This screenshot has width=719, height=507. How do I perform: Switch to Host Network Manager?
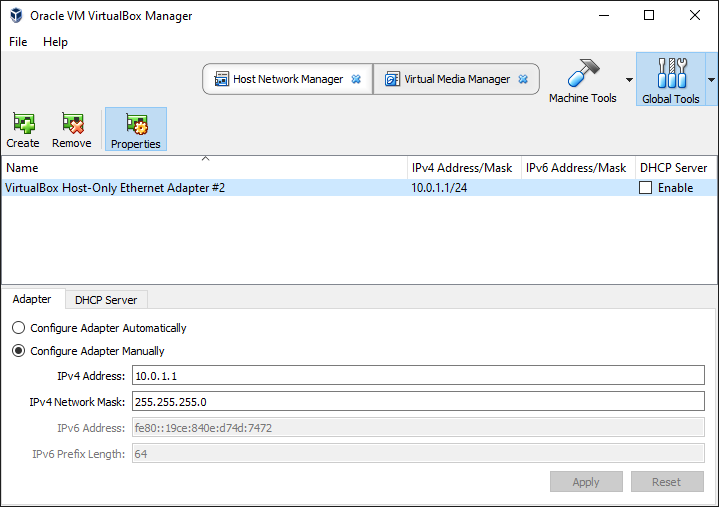[x=288, y=79]
